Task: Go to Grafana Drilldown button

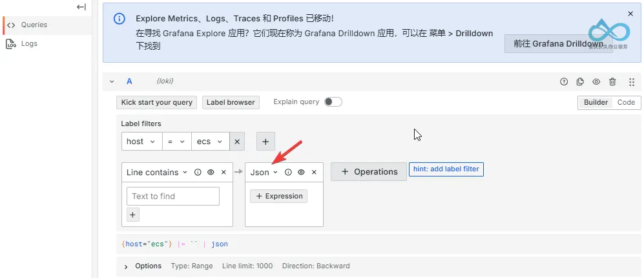Action: point(559,43)
